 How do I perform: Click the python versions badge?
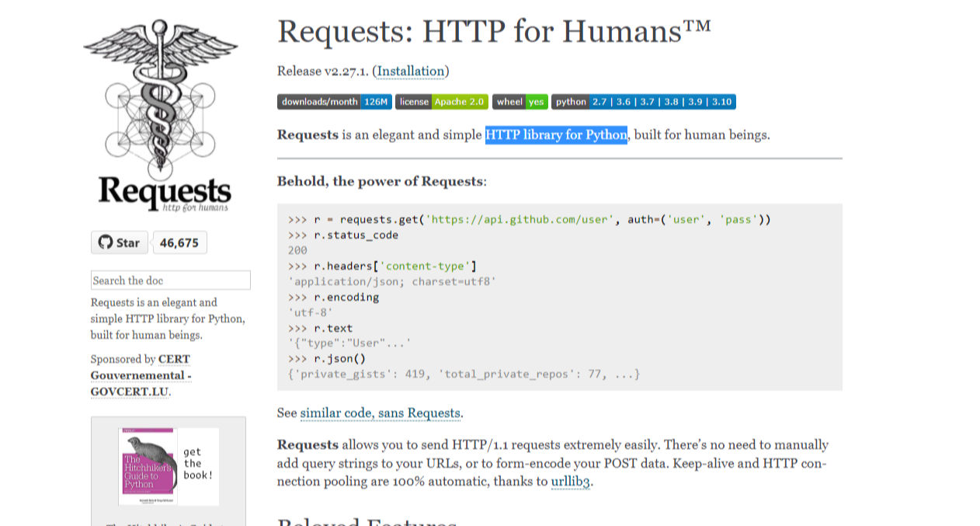pyautogui.click(x=643, y=102)
